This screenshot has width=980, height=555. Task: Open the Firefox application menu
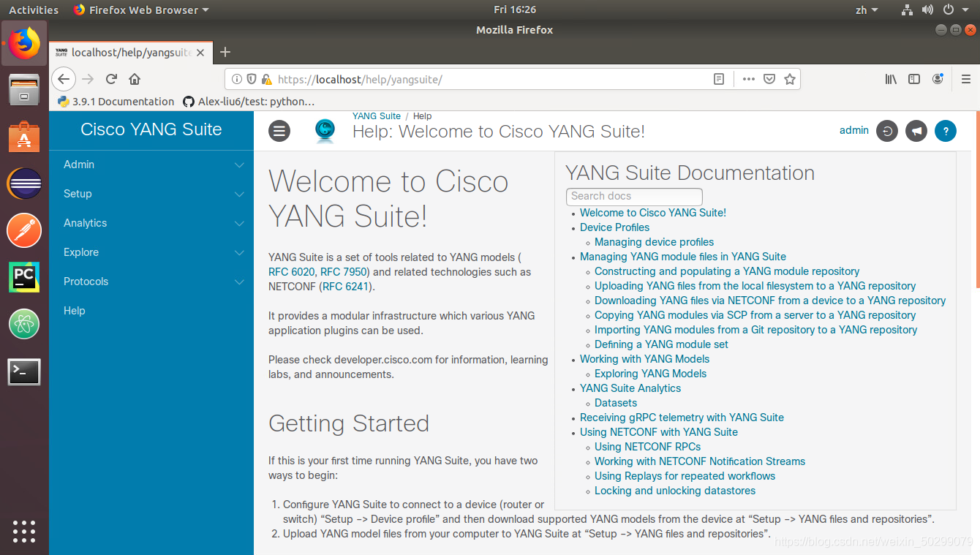(x=966, y=79)
